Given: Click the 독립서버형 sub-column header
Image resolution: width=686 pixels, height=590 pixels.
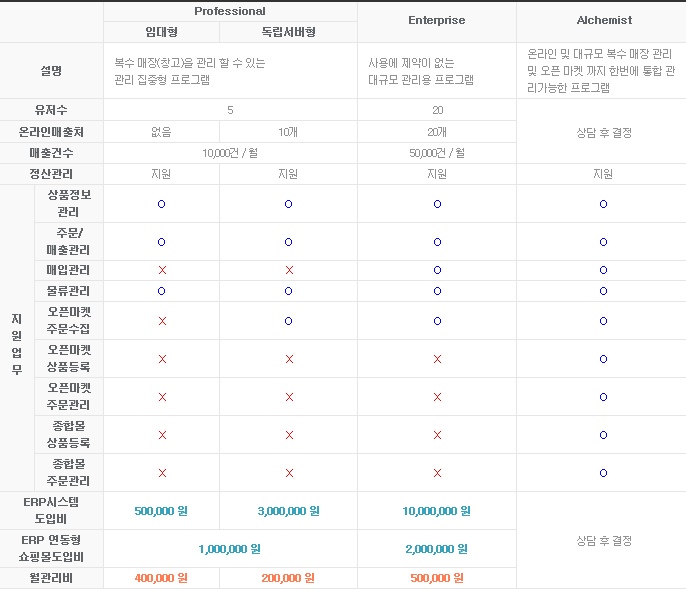Looking at the screenshot, I should coord(288,32).
